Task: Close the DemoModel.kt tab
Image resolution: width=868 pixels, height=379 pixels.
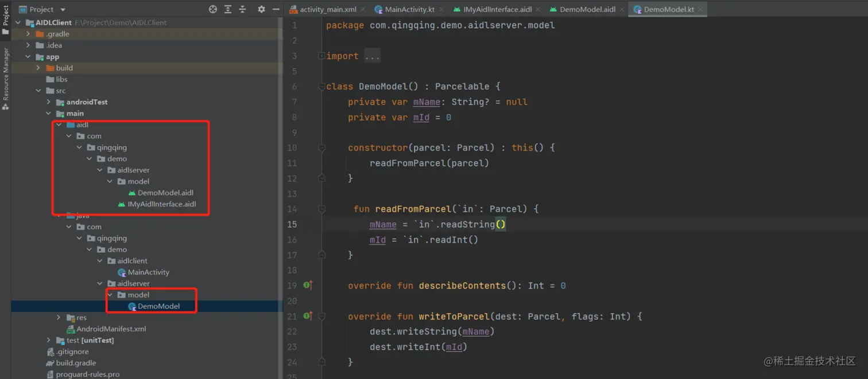Action: [700, 10]
